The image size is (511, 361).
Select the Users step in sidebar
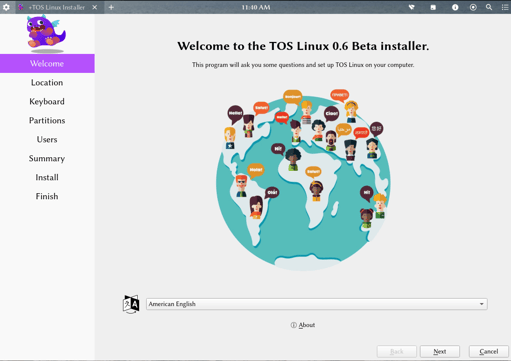(x=47, y=139)
